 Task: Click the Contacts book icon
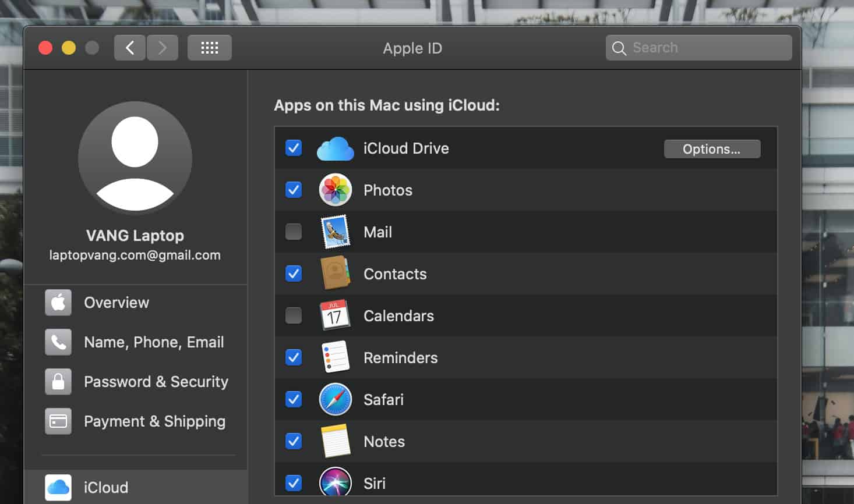[336, 273]
